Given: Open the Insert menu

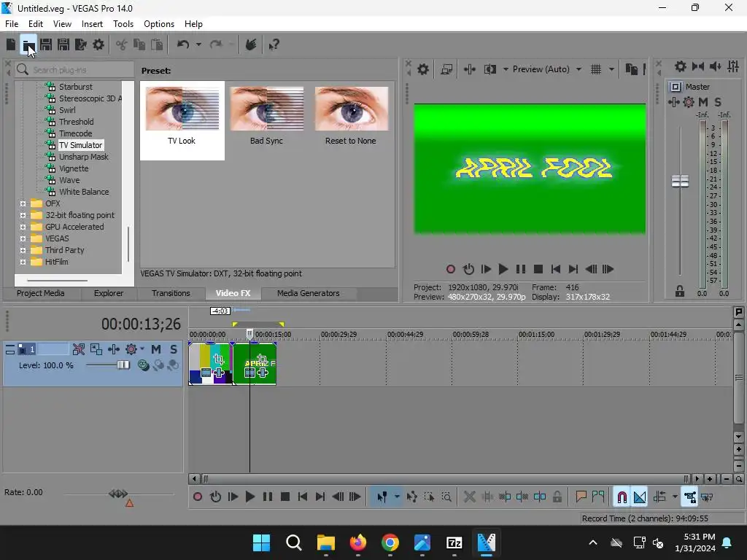Looking at the screenshot, I should click(x=92, y=24).
